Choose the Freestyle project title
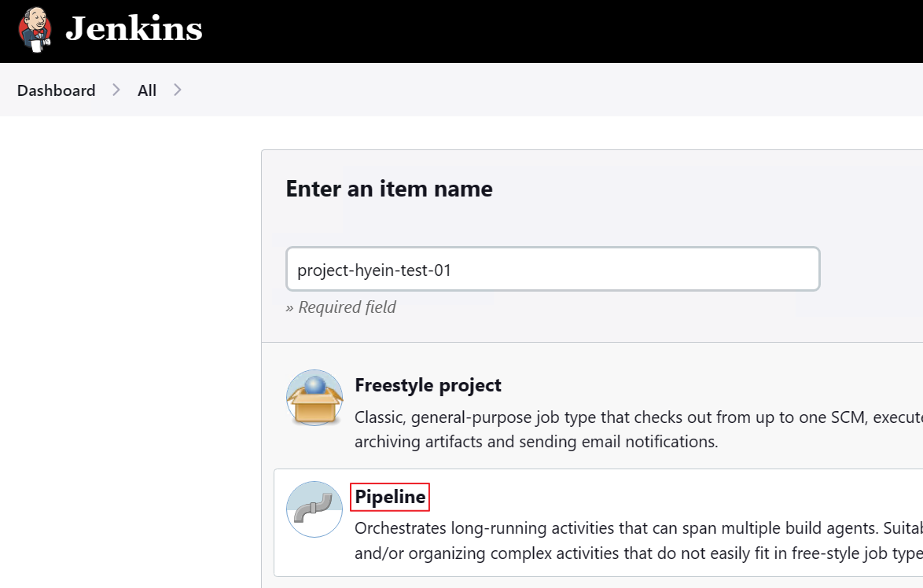 pos(428,385)
